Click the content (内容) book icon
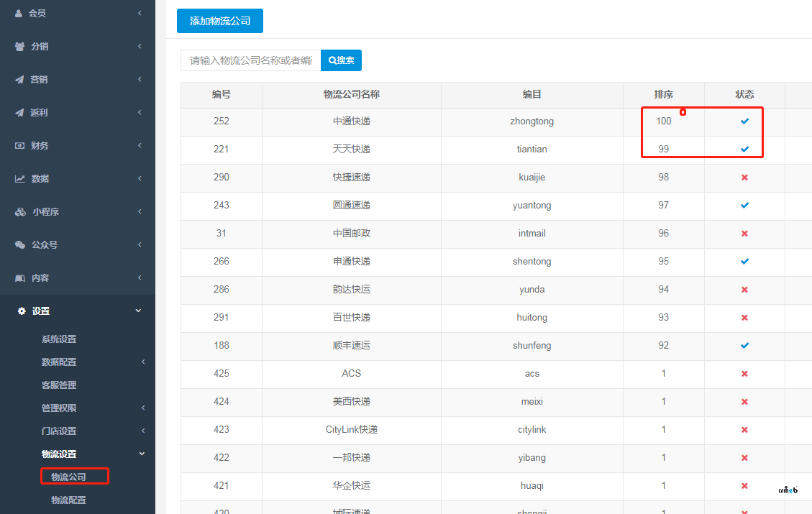 (19, 278)
